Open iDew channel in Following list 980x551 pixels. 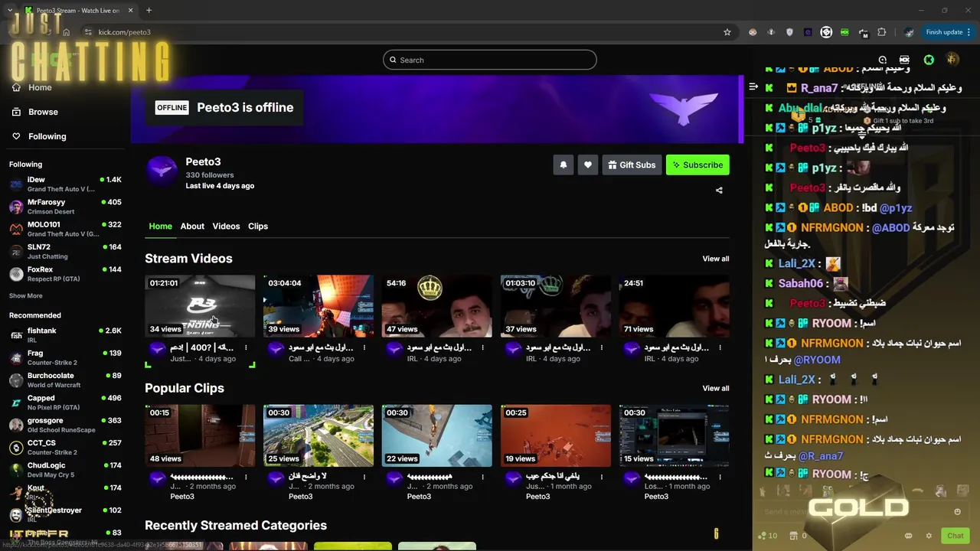point(65,184)
